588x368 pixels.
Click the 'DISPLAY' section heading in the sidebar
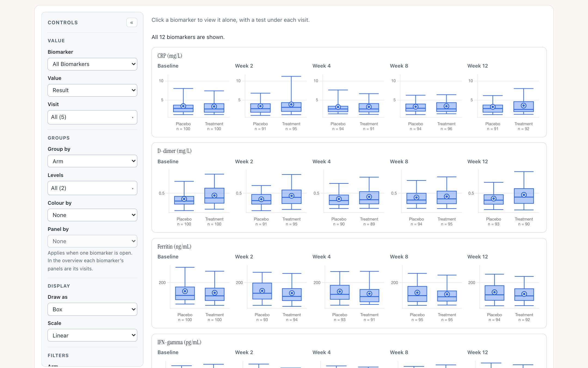click(59, 286)
